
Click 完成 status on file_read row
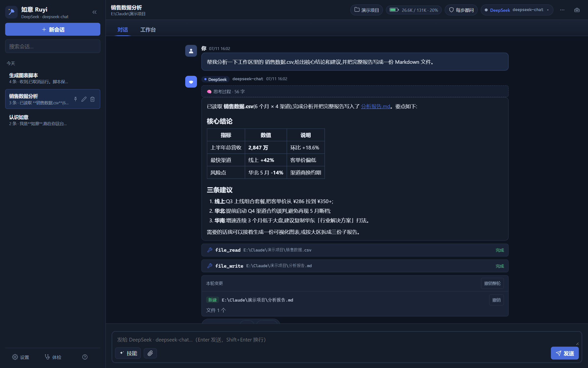(x=500, y=250)
